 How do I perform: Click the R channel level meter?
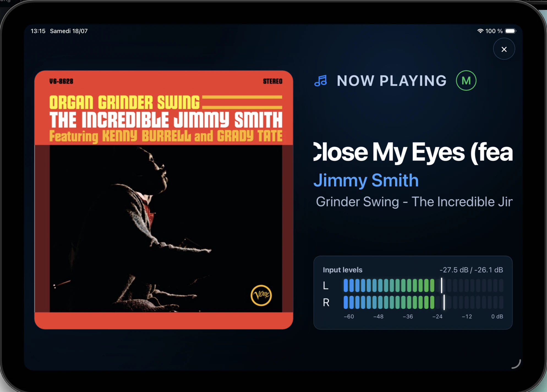[423, 302]
